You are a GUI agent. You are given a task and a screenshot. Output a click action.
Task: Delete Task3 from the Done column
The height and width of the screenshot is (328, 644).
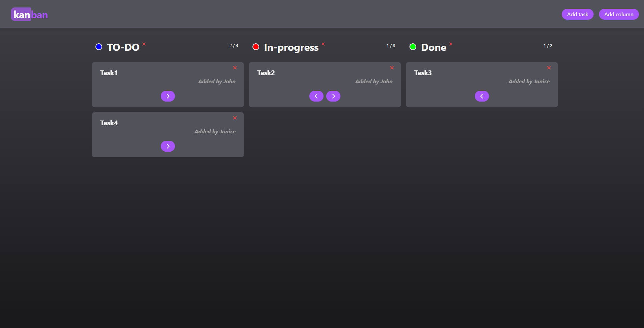(549, 67)
